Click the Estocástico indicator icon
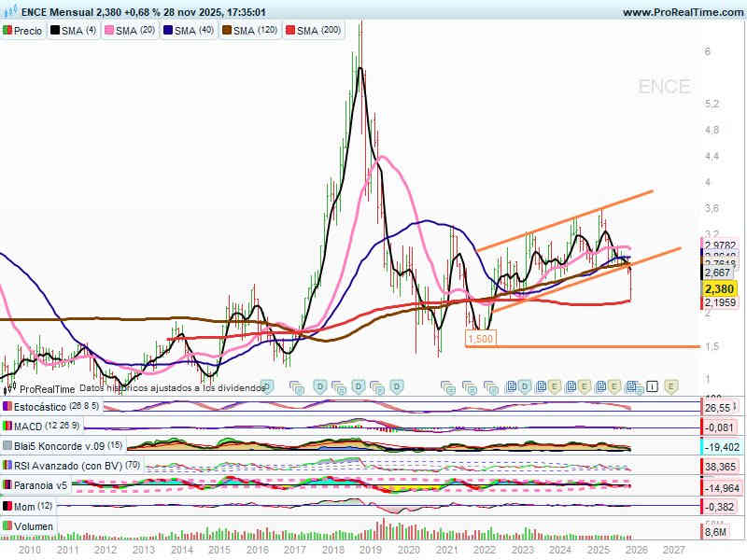Screen dimensions: 747x560 coord(8,407)
